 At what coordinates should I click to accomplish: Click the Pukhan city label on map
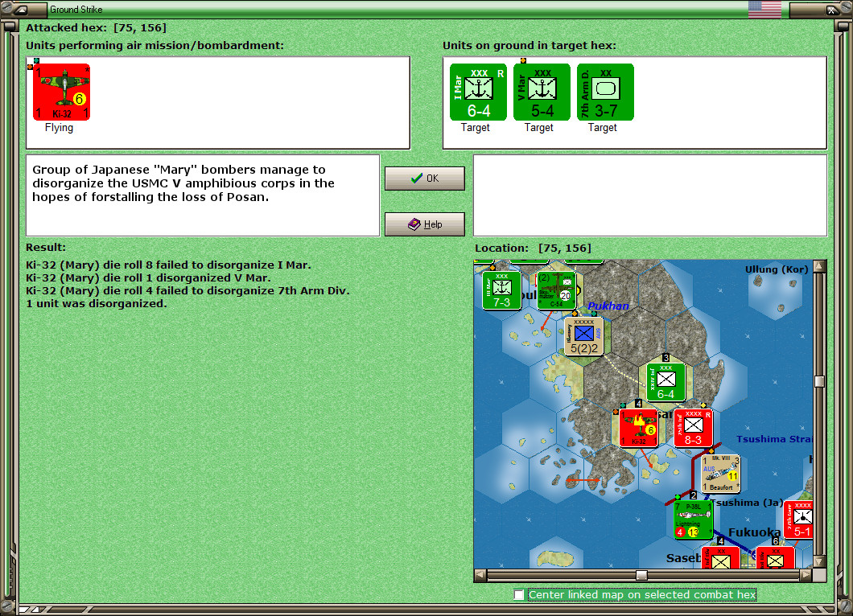[x=608, y=306]
